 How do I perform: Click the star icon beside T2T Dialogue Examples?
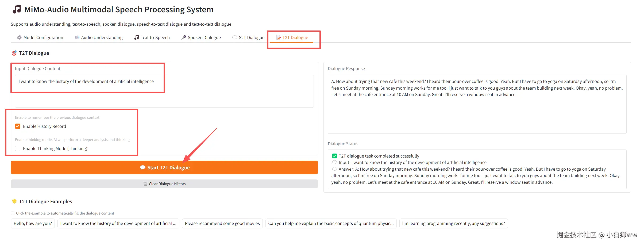click(x=14, y=201)
